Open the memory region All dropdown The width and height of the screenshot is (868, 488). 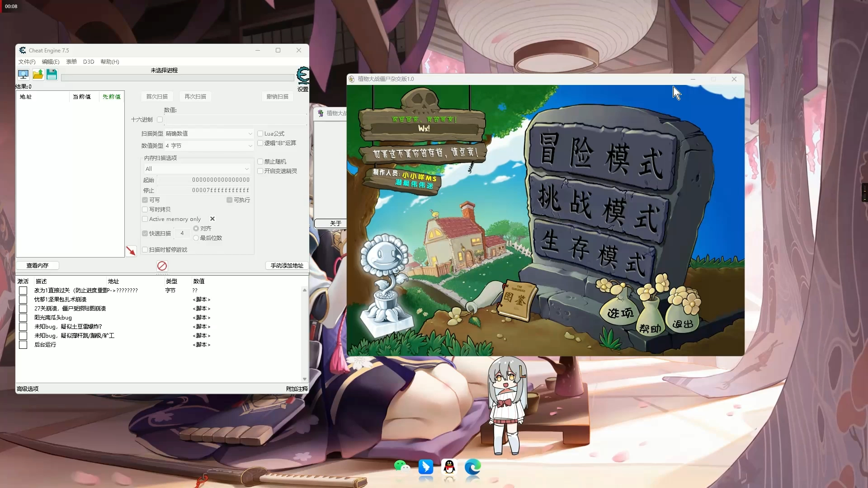197,169
